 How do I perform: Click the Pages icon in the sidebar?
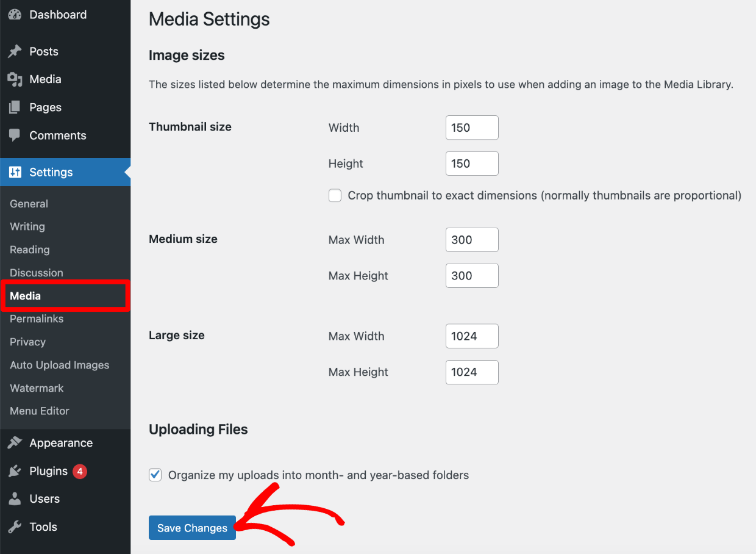coord(15,107)
